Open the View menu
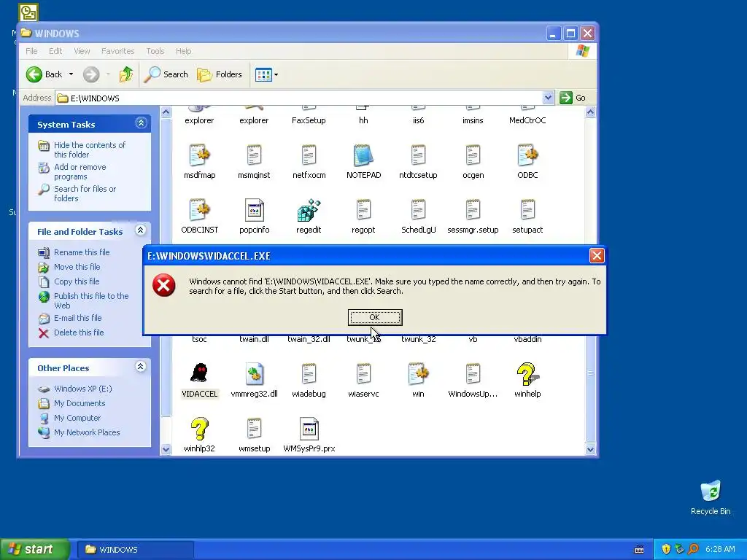Image resolution: width=747 pixels, height=560 pixels. [x=82, y=51]
